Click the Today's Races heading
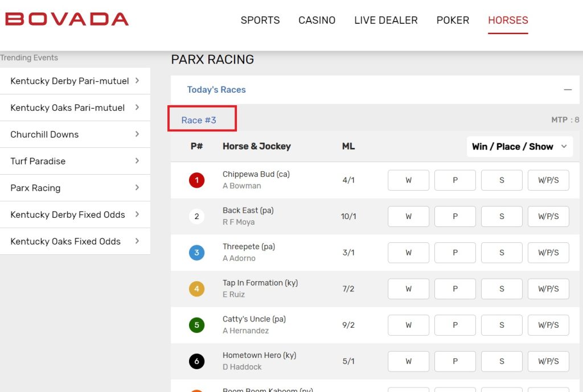583x392 pixels. [x=216, y=89]
